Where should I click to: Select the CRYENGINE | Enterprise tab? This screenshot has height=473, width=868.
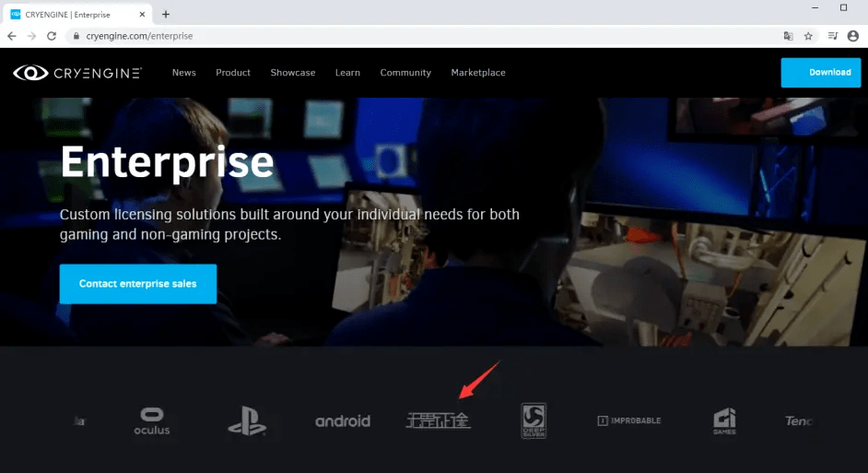(x=77, y=15)
